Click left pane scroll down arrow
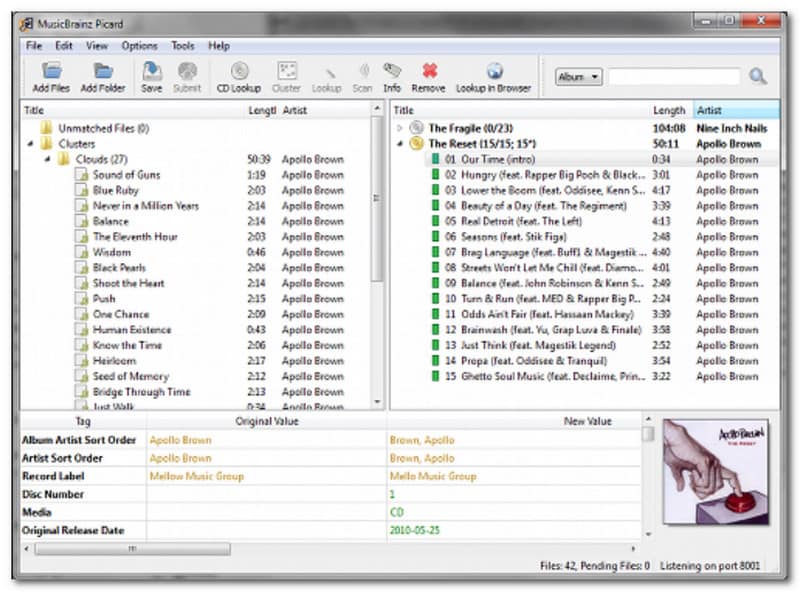Screen dimensions: 800x592 point(377,402)
